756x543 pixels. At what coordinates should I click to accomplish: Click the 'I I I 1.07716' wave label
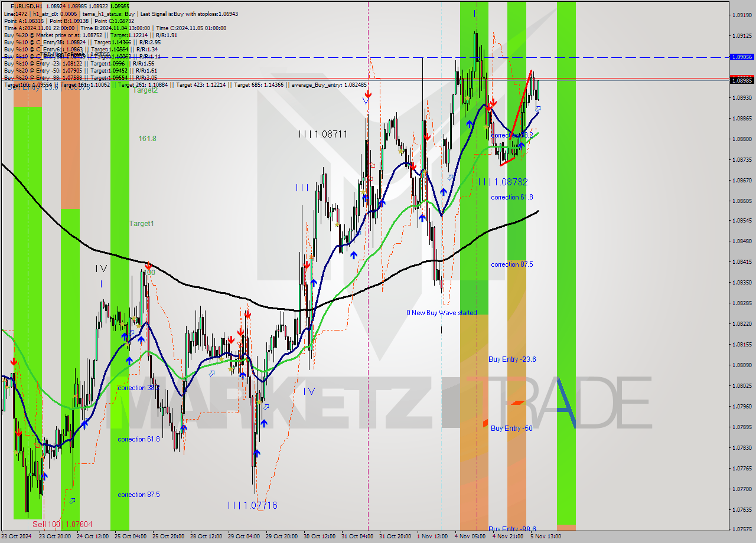252,506
